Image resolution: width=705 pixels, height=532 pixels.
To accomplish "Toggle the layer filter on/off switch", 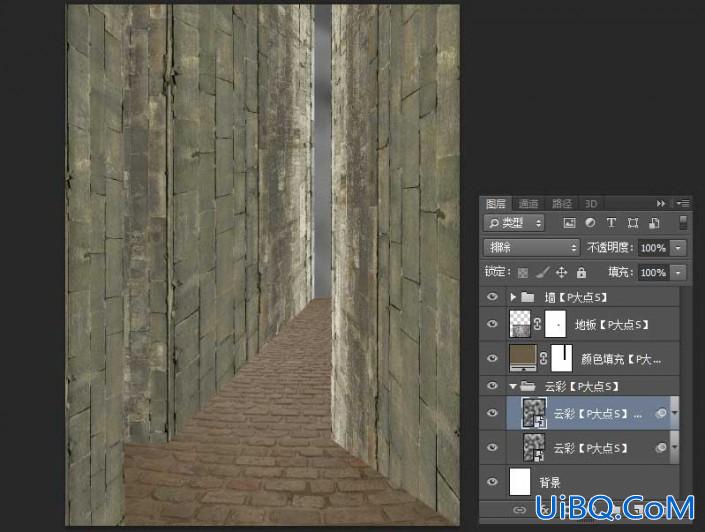I will click(x=683, y=223).
